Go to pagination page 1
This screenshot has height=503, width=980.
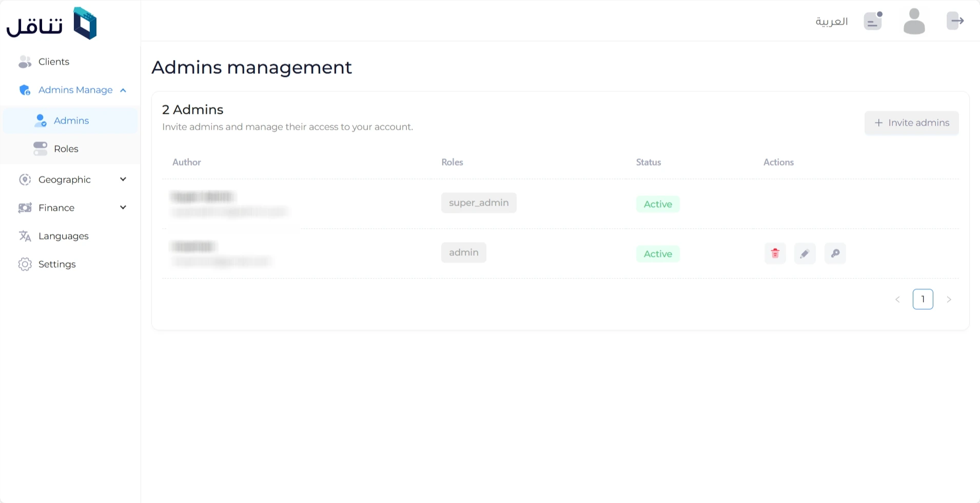[x=923, y=299]
